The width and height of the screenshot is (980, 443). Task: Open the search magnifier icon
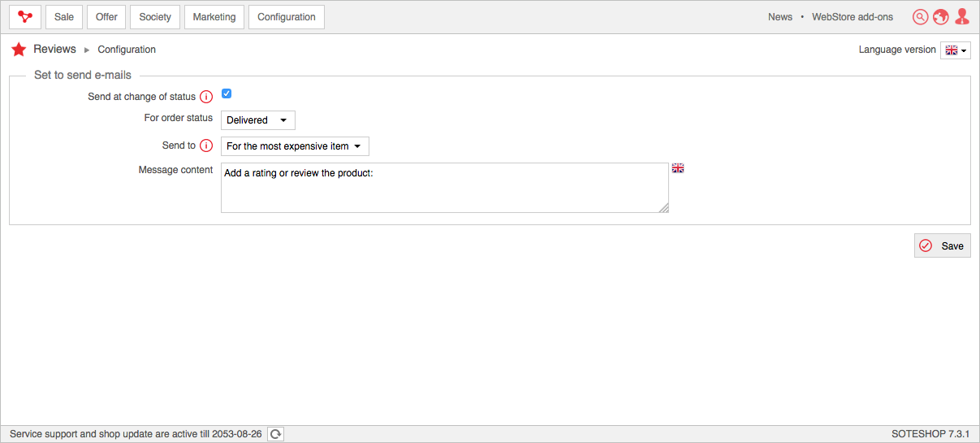click(x=920, y=17)
